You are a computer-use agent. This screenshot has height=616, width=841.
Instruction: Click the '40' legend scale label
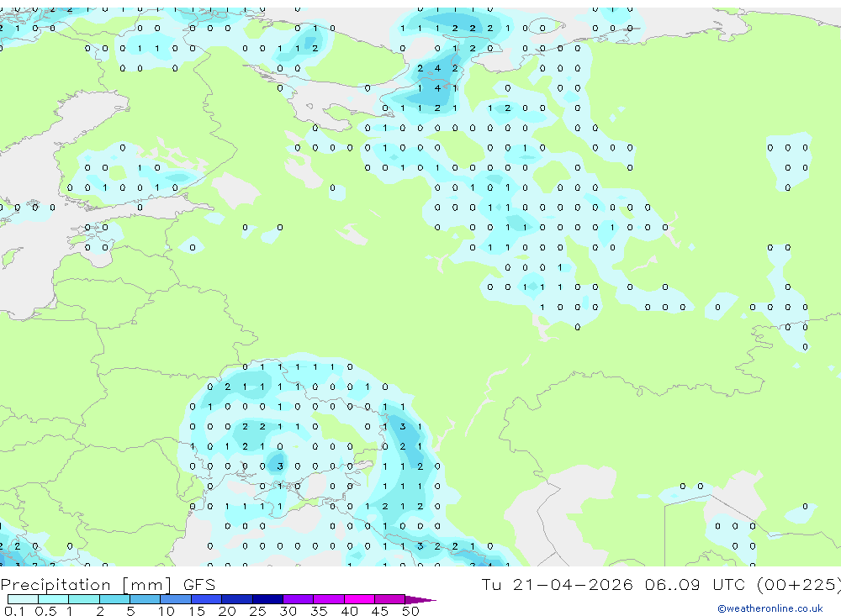point(350,611)
